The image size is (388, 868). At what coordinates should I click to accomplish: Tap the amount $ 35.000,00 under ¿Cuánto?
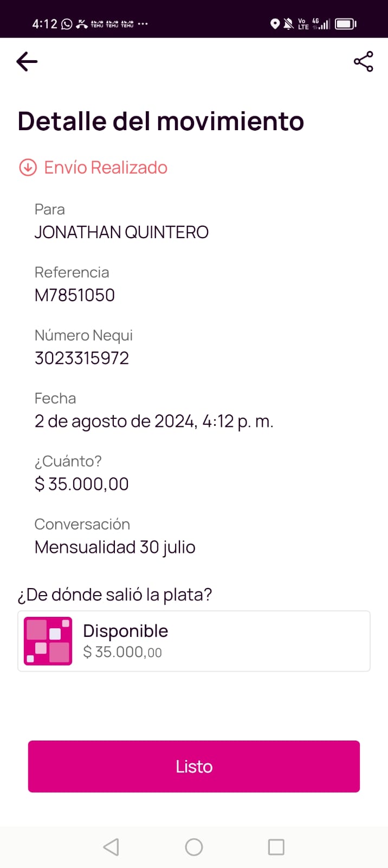pyautogui.click(x=82, y=484)
